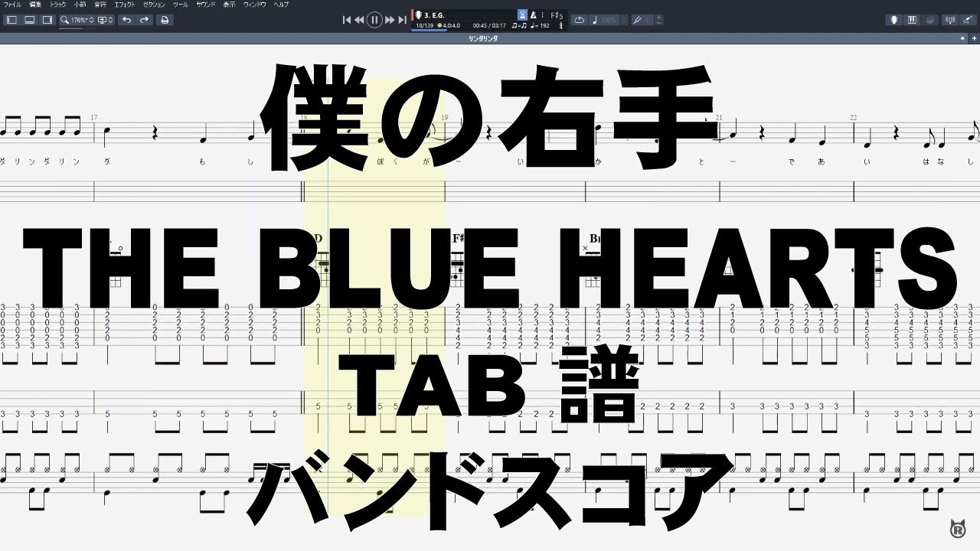
Task: Jump to the first bar
Action: pyautogui.click(x=346, y=20)
